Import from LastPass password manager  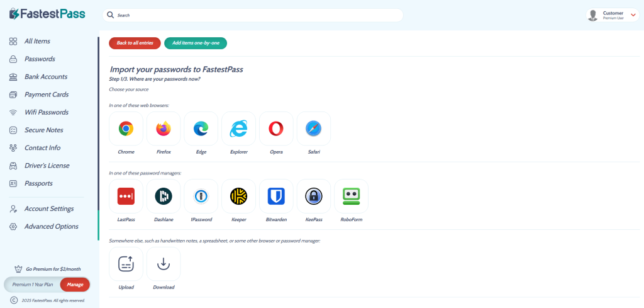click(126, 196)
